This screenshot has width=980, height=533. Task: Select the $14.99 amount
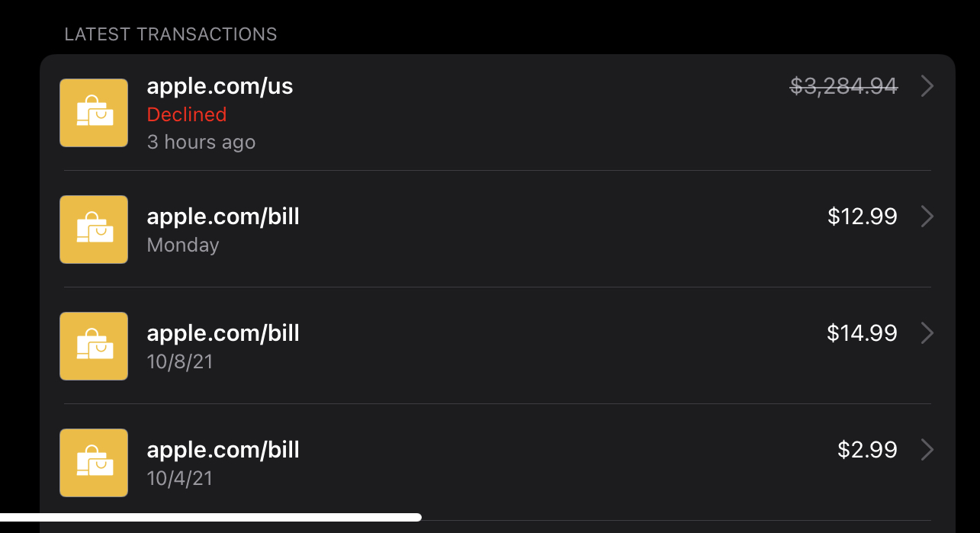pyautogui.click(x=862, y=333)
